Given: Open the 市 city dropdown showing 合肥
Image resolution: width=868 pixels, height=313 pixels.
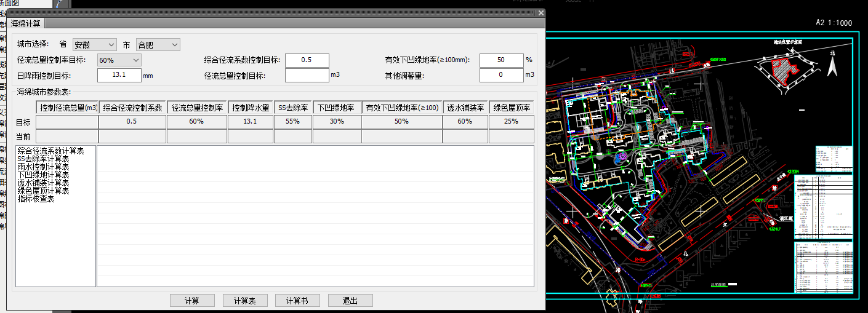Looking at the screenshot, I should pos(158,45).
